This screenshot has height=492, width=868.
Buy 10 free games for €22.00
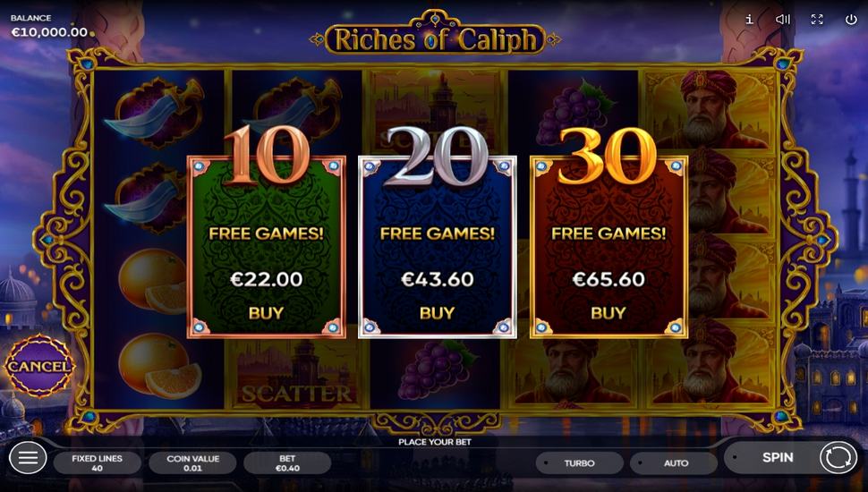coord(266,313)
